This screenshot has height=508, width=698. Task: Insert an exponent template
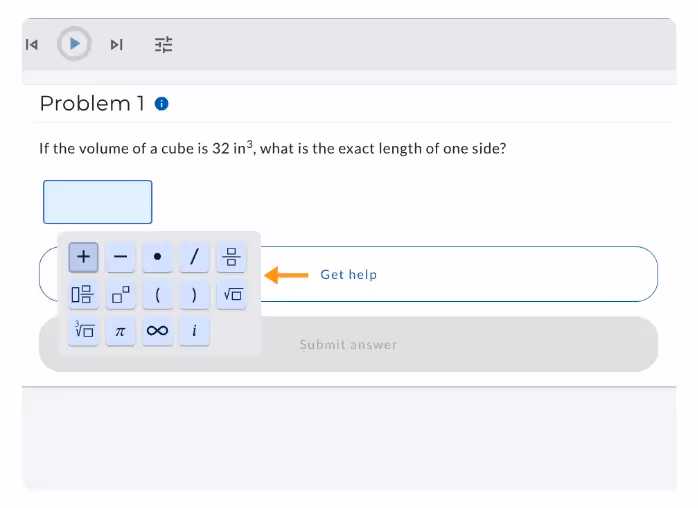[120, 294]
